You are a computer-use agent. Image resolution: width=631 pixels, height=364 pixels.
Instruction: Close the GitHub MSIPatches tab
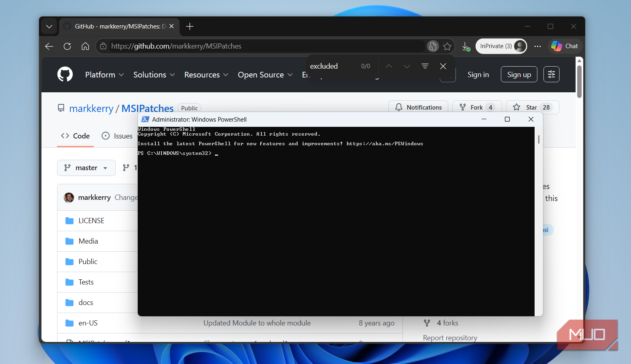point(172,26)
